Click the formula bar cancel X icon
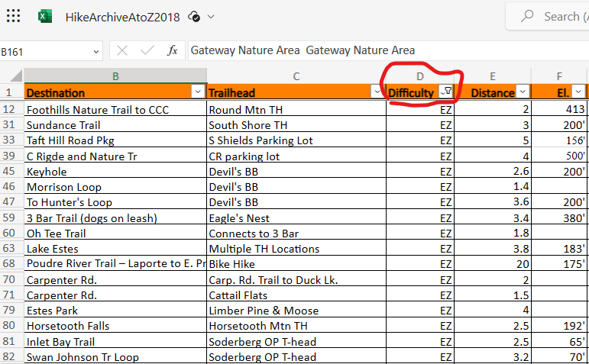This screenshot has height=364, width=589. pos(122,51)
